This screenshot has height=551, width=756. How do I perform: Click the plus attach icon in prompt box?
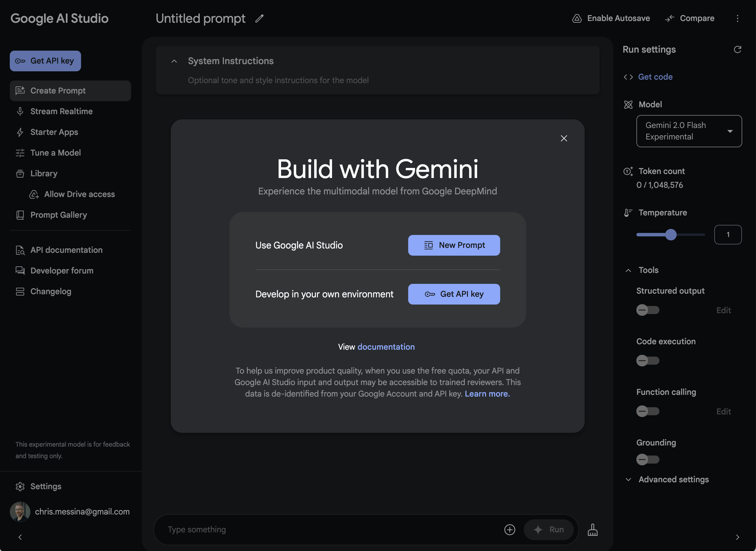point(509,529)
